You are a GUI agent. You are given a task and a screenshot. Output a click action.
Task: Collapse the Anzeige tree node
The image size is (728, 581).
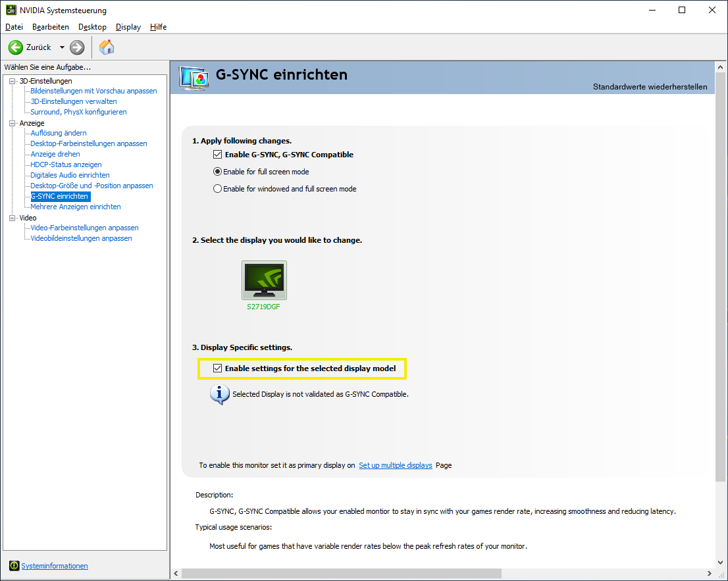(13, 124)
